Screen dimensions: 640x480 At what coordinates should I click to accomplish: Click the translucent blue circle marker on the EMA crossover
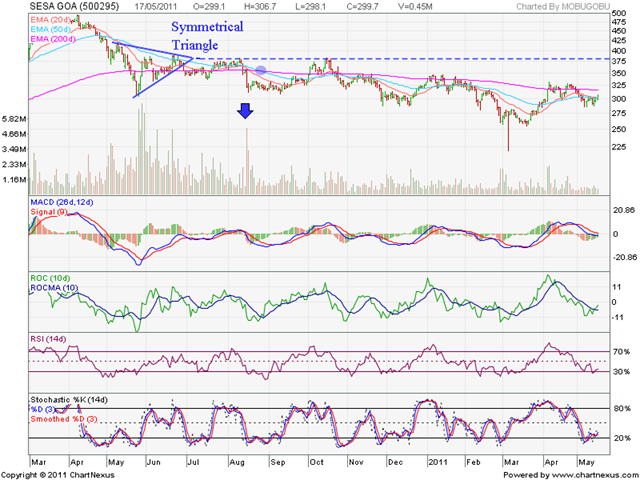pyautogui.click(x=261, y=70)
